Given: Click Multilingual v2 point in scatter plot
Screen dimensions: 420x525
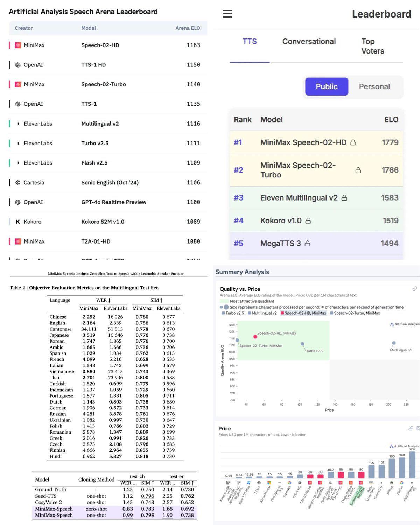Looking at the screenshot, I should [x=394, y=343].
